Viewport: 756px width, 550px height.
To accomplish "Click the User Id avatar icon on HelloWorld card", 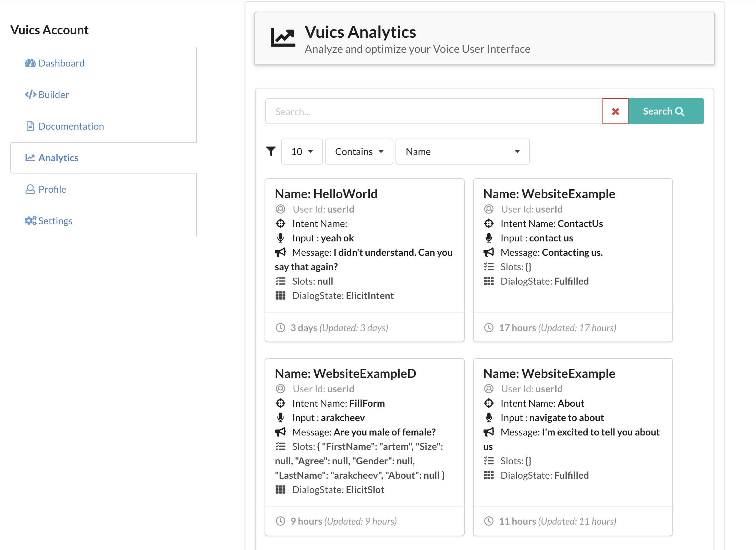I will (281, 209).
